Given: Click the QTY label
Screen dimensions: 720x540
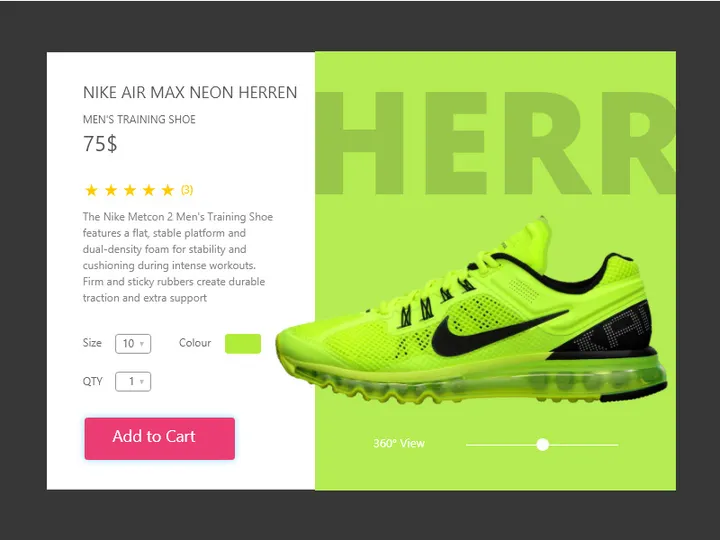Looking at the screenshot, I should [x=92, y=381].
